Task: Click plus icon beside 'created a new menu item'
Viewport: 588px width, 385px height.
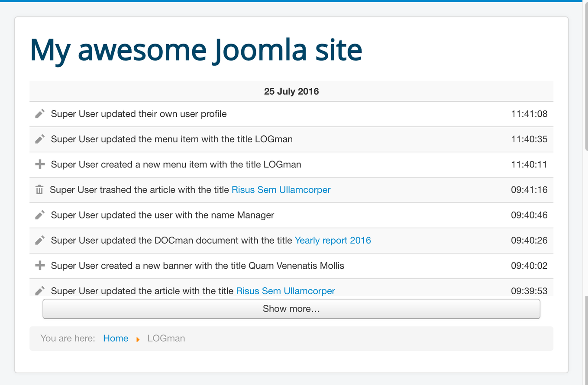Action: 40,164
